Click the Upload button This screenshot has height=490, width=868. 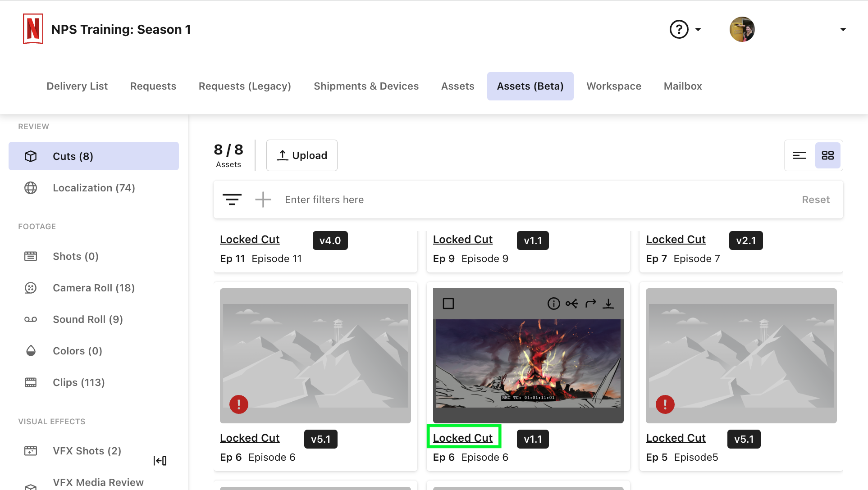click(x=302, y=155)
